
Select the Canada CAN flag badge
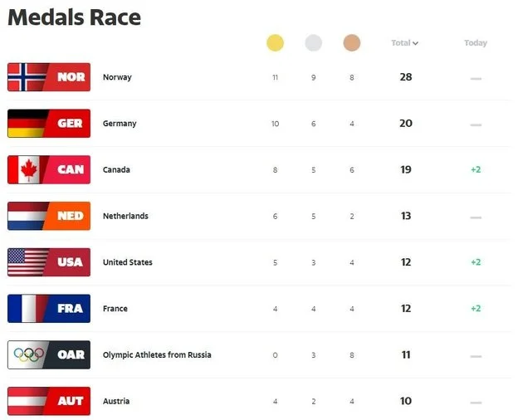pyautogui.click(x=47, y=169)
